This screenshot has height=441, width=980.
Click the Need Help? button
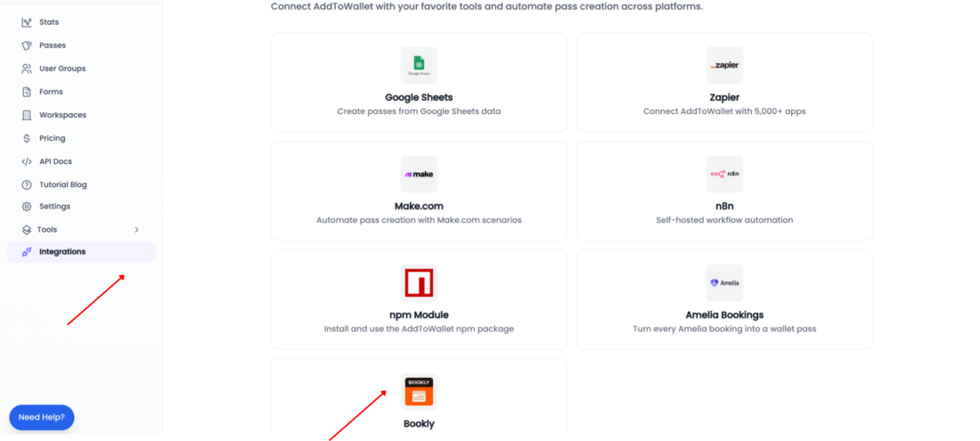tap(42, 417)
